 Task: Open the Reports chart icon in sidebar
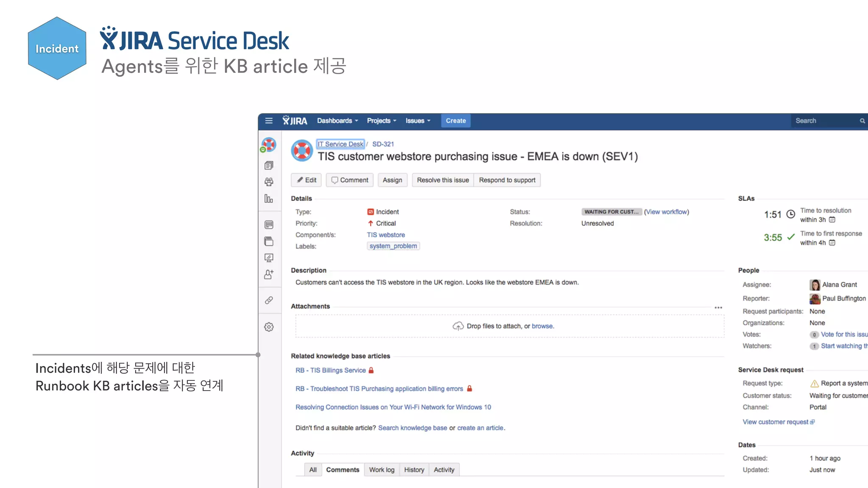click(x=269, y=198)
